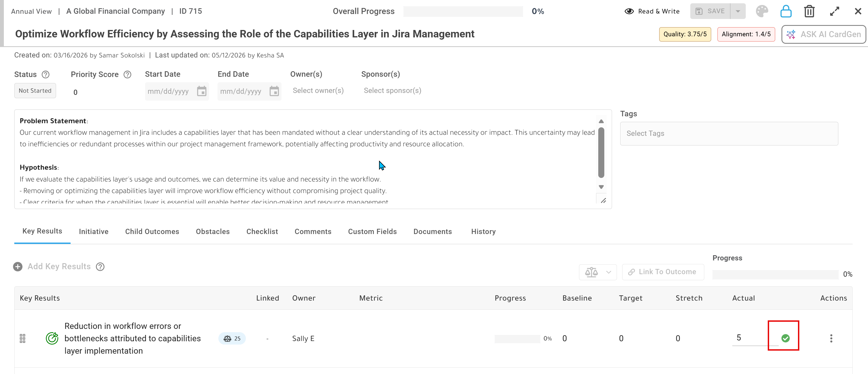Click the Problem Statement heading
Screen dimensions: 868x374
53,121
